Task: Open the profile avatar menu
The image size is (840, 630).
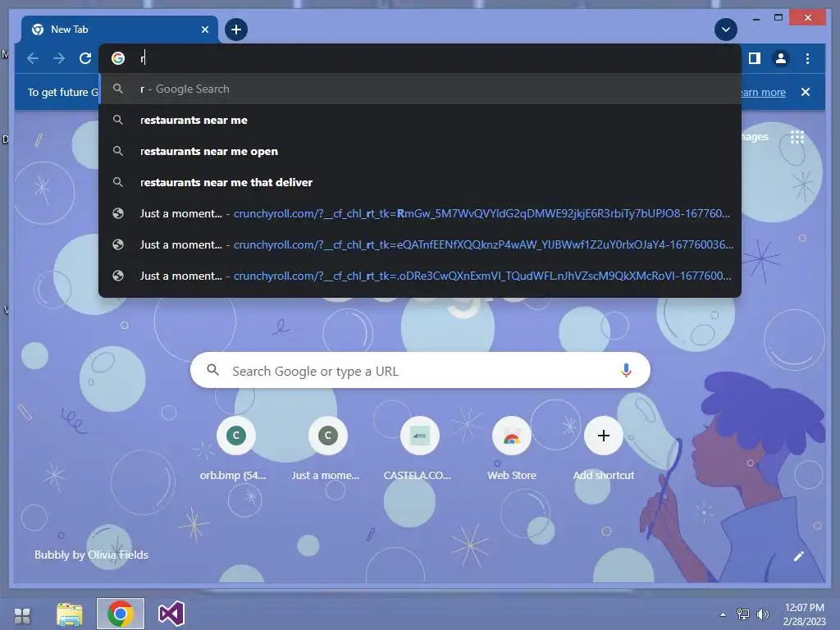Action: click(x=781, y=58)
